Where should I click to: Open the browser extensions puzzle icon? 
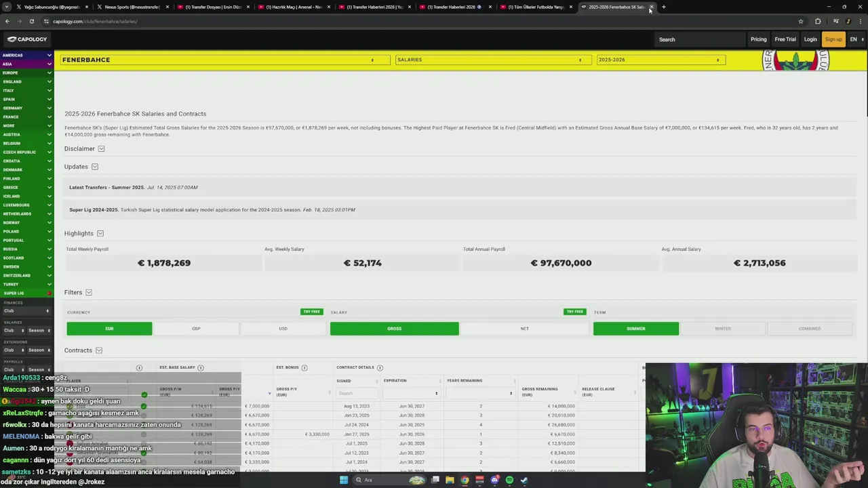[818, 21]
